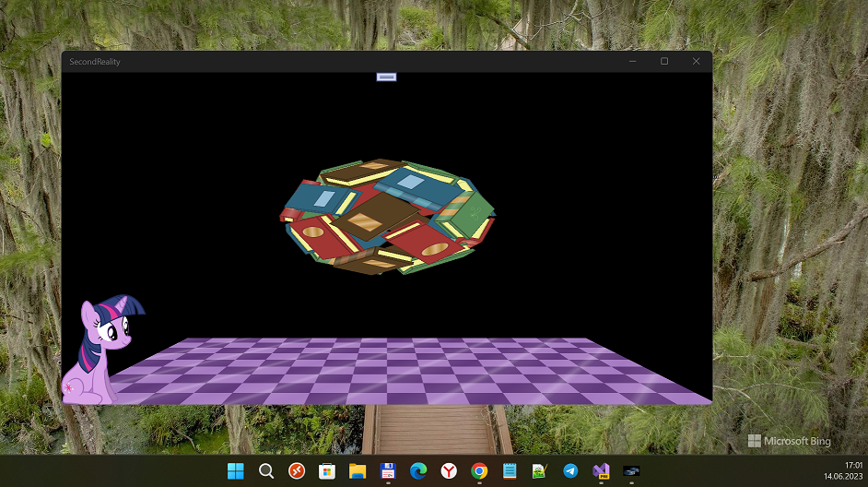Click the Twilight Sparkle pony character
The width and height of the screenshot is (868, 487).
102,350
